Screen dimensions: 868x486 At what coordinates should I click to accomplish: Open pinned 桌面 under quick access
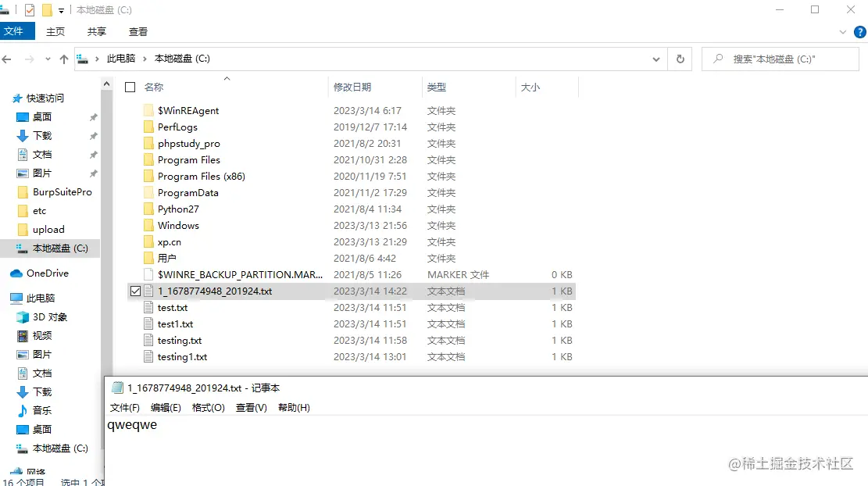(42, 116)
